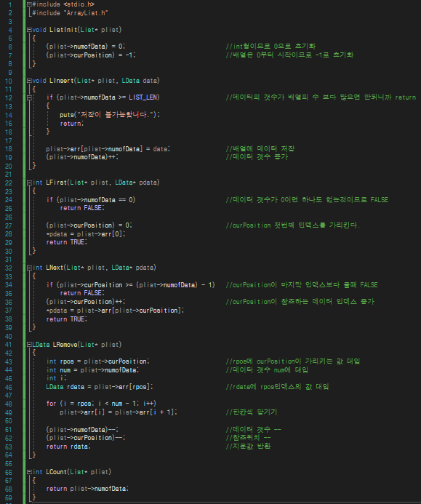This screenshot has width=421, height=504.
Task: Collapse the if block on line 12
Action: pos(29,97)
